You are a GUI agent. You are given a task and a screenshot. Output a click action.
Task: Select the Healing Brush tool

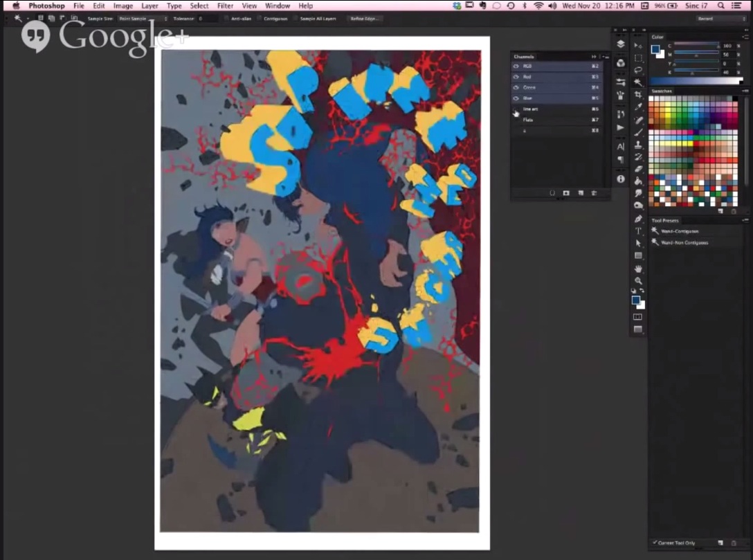pyautogui.click(x=638, y=120)
